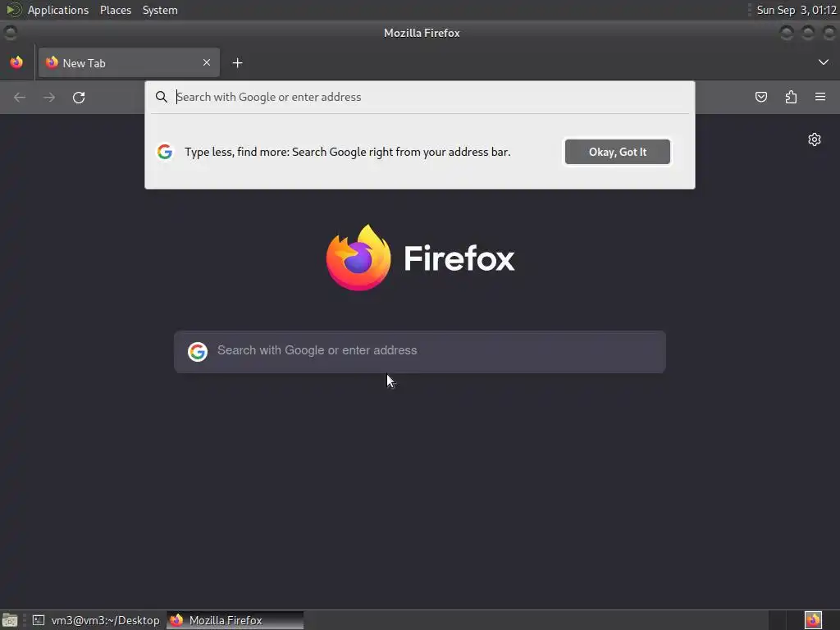Click the Google icon in page search box
This screenshot has width=840, height=630.
click(x=198, y=351)
